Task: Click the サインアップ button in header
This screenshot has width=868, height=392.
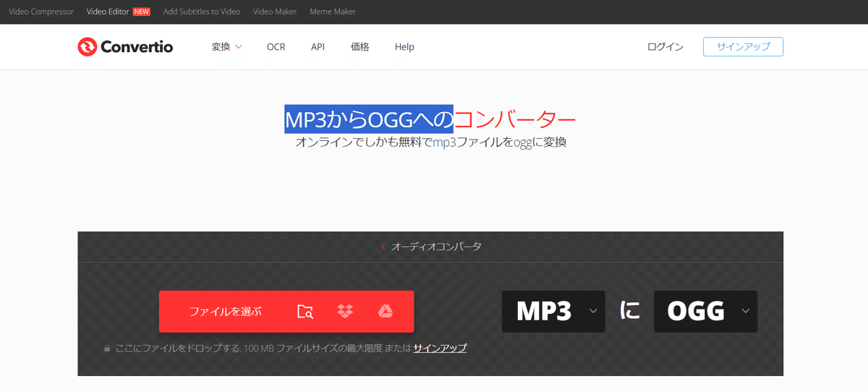Action: point(743,47)
